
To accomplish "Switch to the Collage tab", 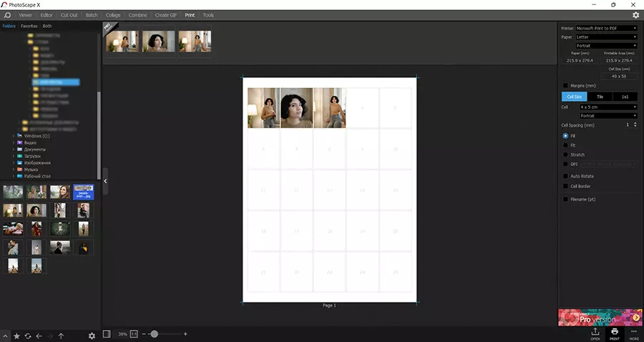I will [x=113, y=15].
